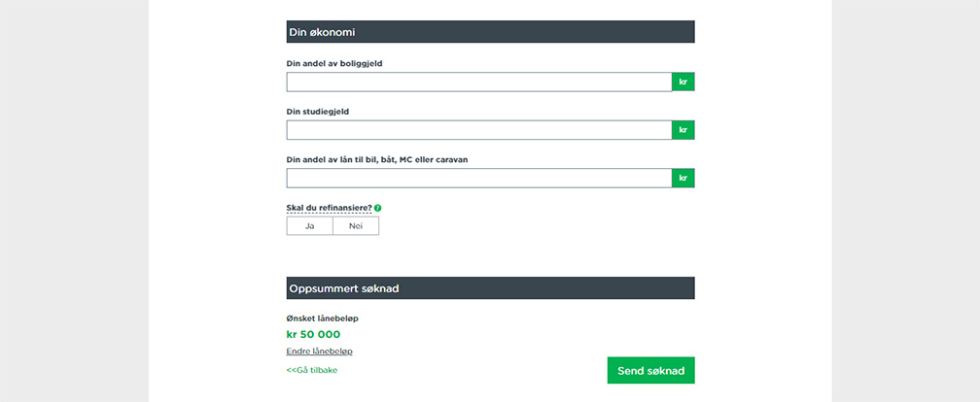The width and height of the screenshot is (980, 402).
Task: Click the Send søknad button
Action: [650, 370]
